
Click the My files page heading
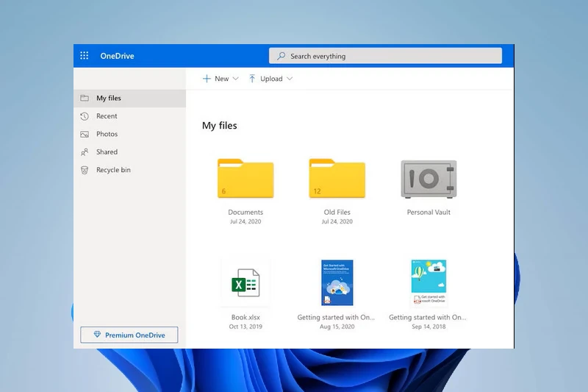219,125
